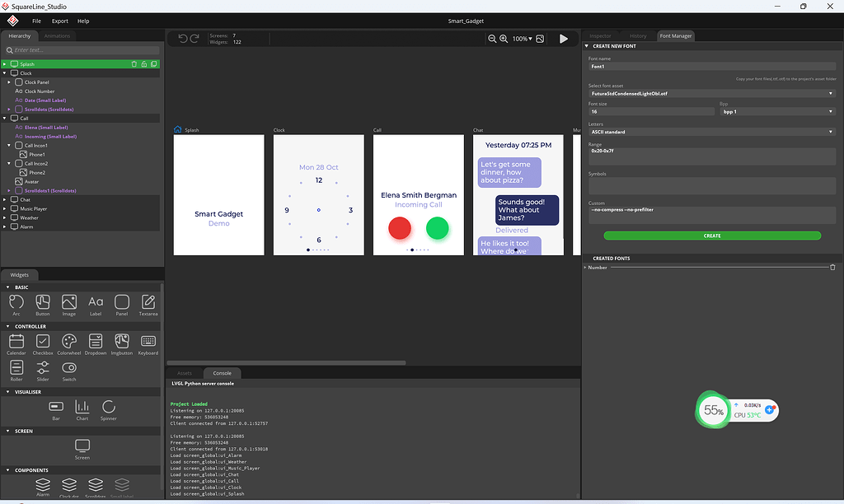Open the Assets tab
This screenshot has height=504, width=844.
point(185,373)
